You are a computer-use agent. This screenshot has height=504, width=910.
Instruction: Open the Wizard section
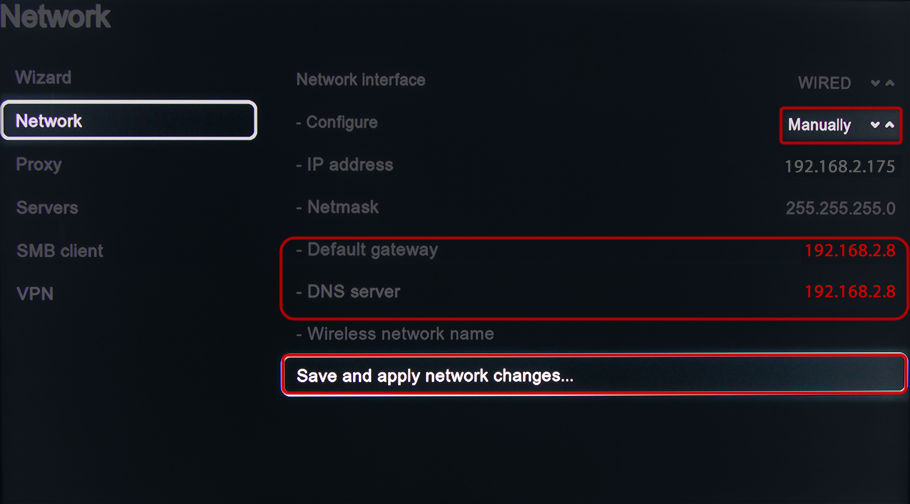click(x=43, y=78)
